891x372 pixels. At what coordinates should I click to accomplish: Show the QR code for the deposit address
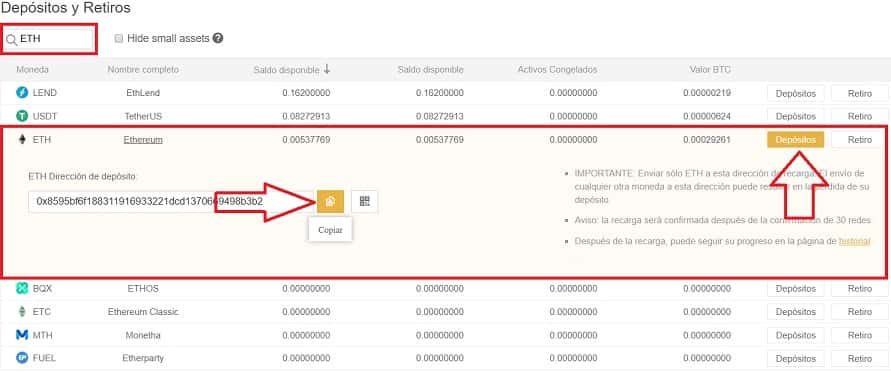364,201
